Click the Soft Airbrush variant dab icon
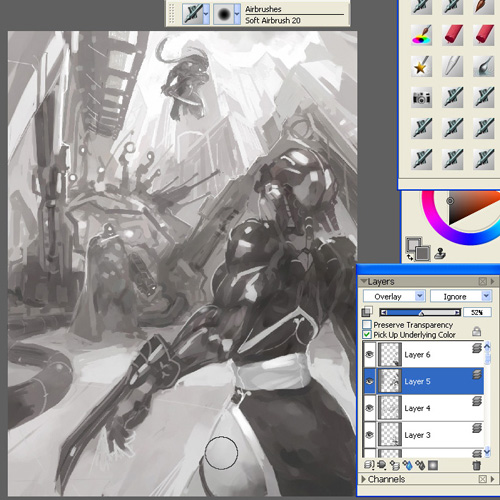This screenshot has height=500, width=500. [224, 14]
